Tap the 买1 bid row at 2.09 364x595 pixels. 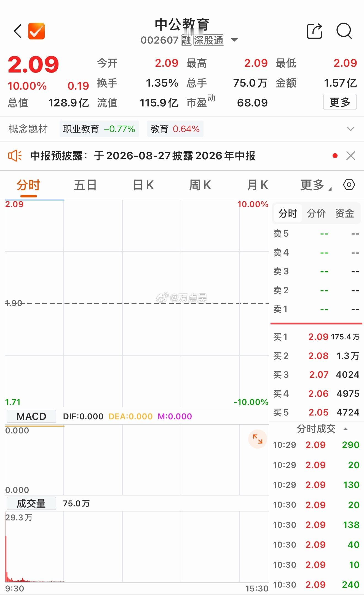(x=316, y=337)
